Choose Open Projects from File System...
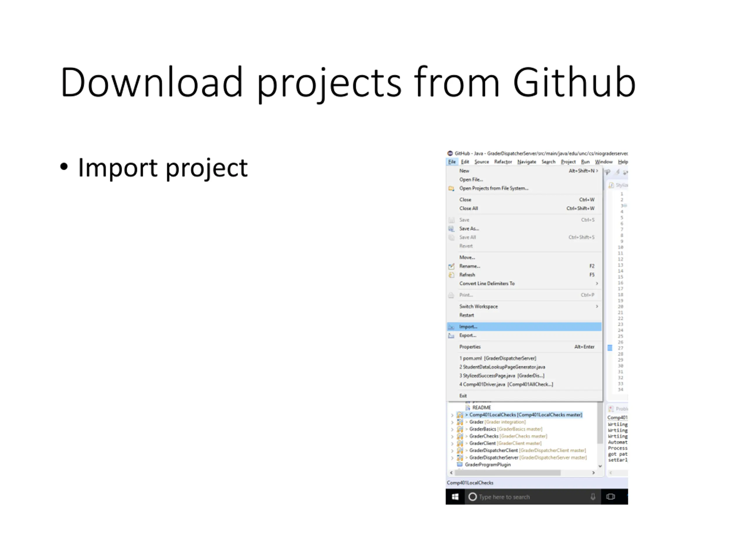The width and height of the screenshot is (747, 560). [524, 188]
